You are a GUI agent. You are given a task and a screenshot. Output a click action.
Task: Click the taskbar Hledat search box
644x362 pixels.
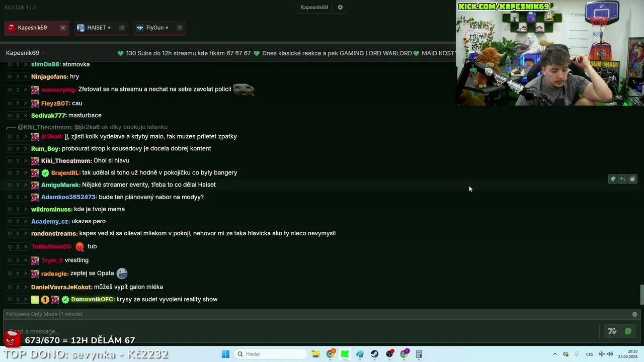tap(271, 354)
